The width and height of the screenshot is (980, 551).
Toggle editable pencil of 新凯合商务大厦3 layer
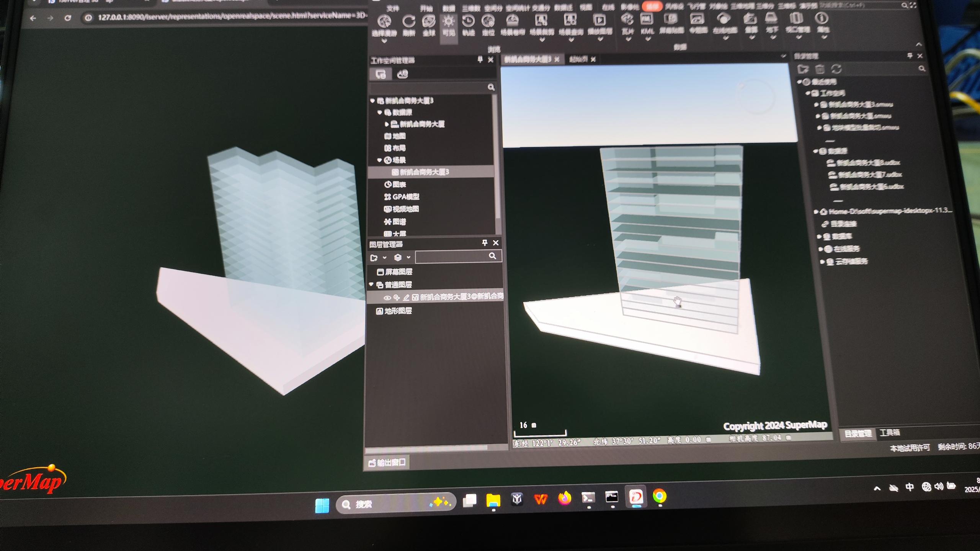[x=406, y=298]
